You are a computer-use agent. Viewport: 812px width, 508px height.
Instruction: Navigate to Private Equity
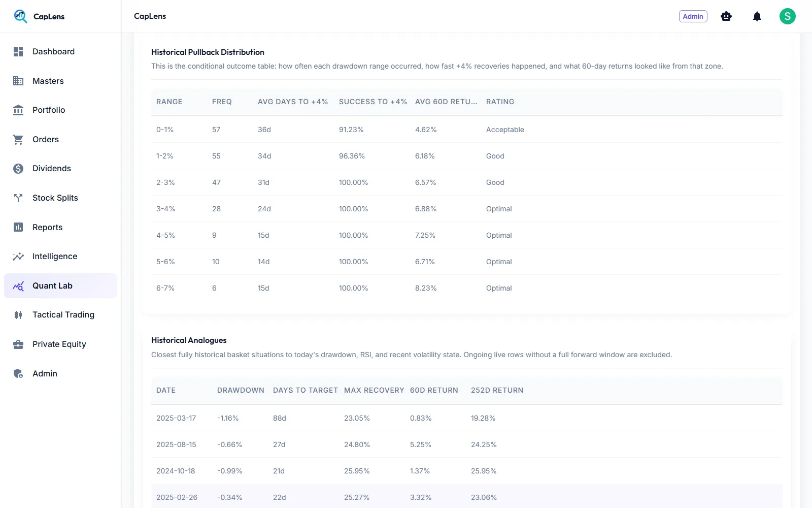point(59,344)
